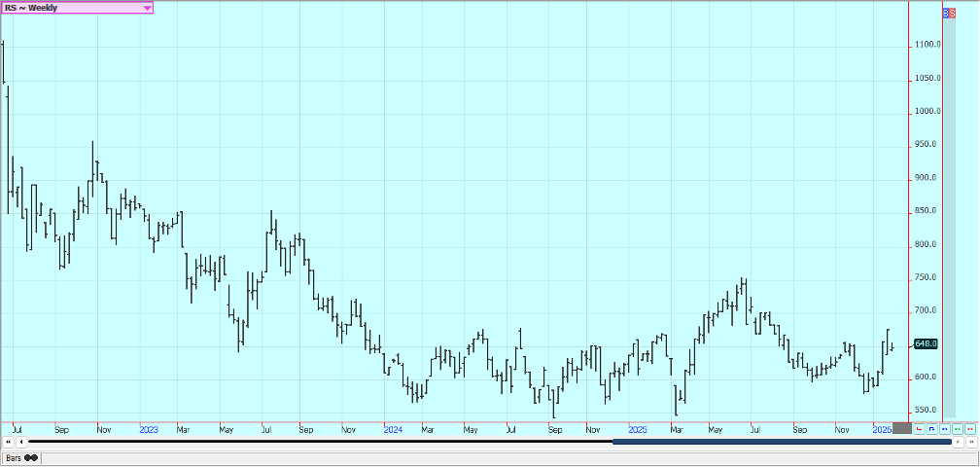Click the red arrow scale icon
The height and width of the screenshot is (467, 980).
919,429
